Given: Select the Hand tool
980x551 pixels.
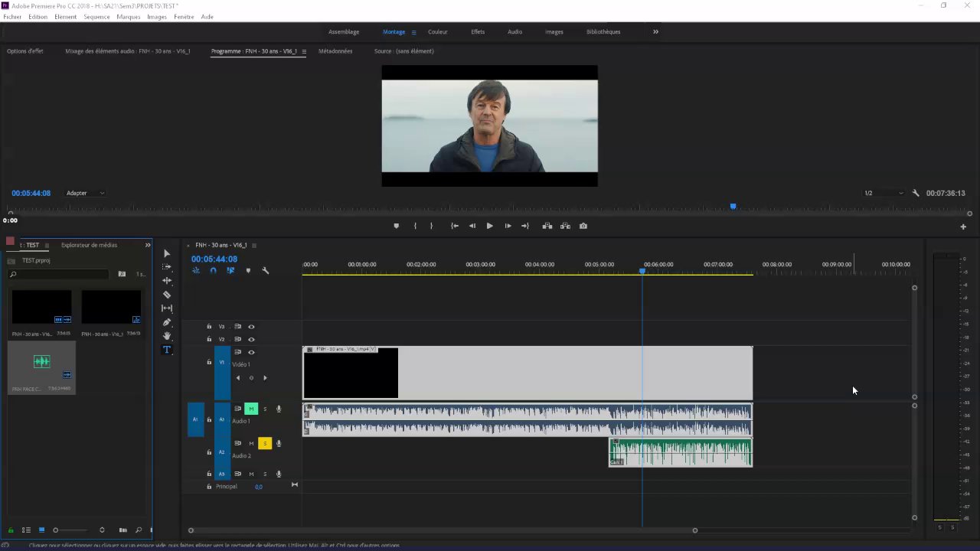Looking at the screenshot, I should point(167,336).
